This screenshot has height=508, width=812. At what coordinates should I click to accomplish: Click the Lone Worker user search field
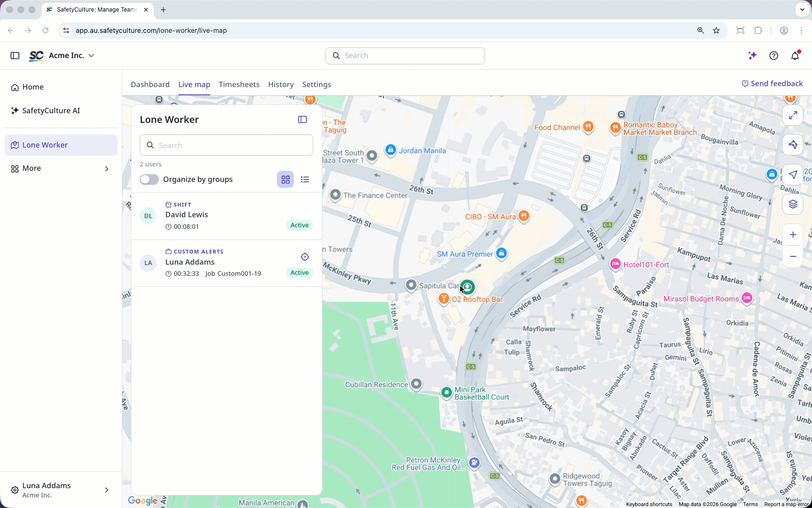226,145
